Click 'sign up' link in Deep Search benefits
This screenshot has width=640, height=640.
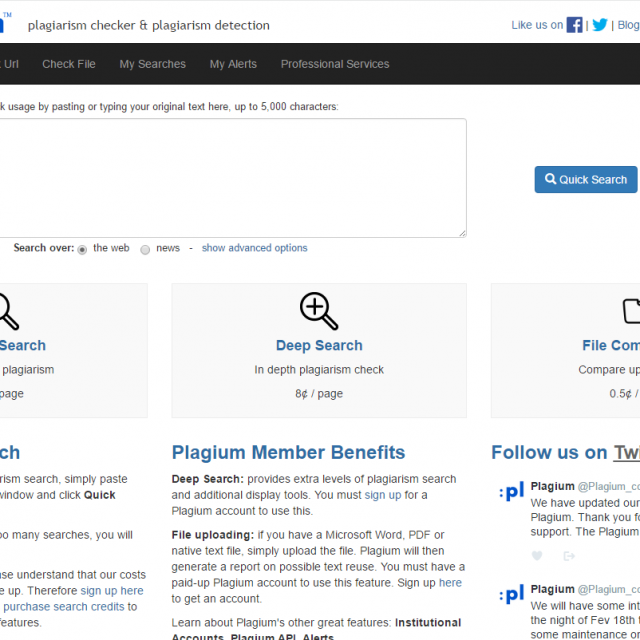pyautogui.click(x=382, y=495)
